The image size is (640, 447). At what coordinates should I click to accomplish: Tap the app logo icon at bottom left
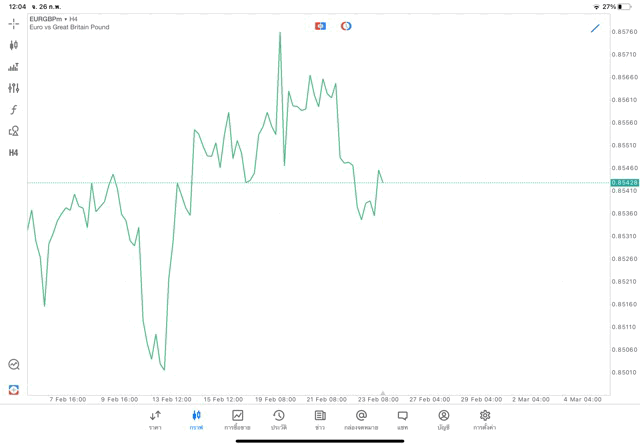pyautogui.click(x=14, y=390)
